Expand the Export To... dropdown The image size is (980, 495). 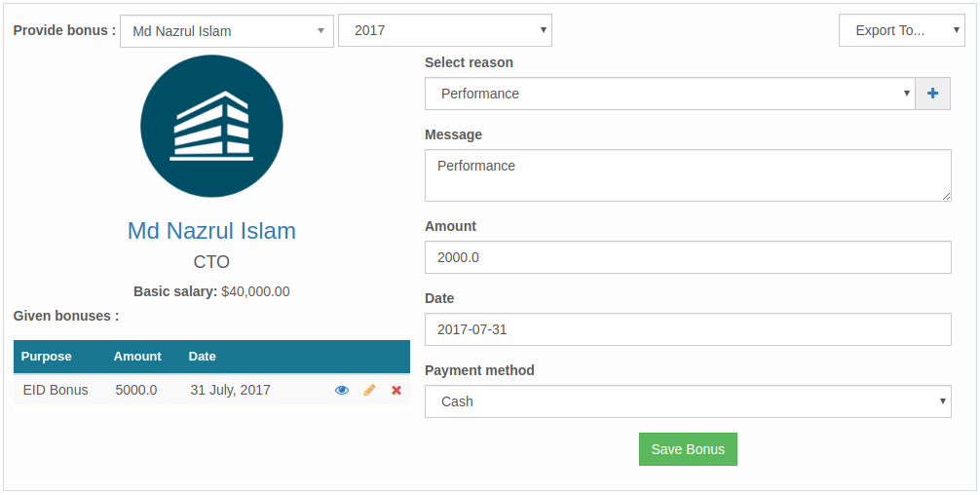click(901, 31)
